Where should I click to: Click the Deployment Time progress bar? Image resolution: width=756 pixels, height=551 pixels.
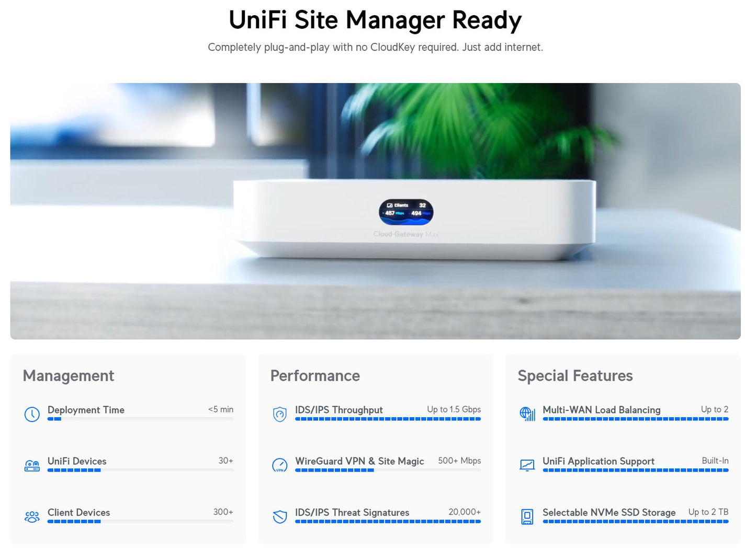(140, 419)
